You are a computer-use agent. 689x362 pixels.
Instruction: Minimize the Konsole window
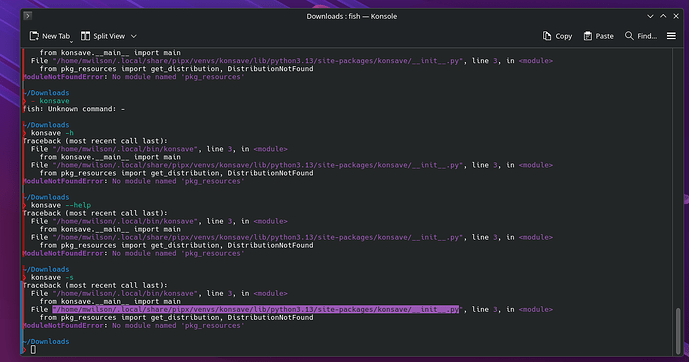[x=650, y=16]
